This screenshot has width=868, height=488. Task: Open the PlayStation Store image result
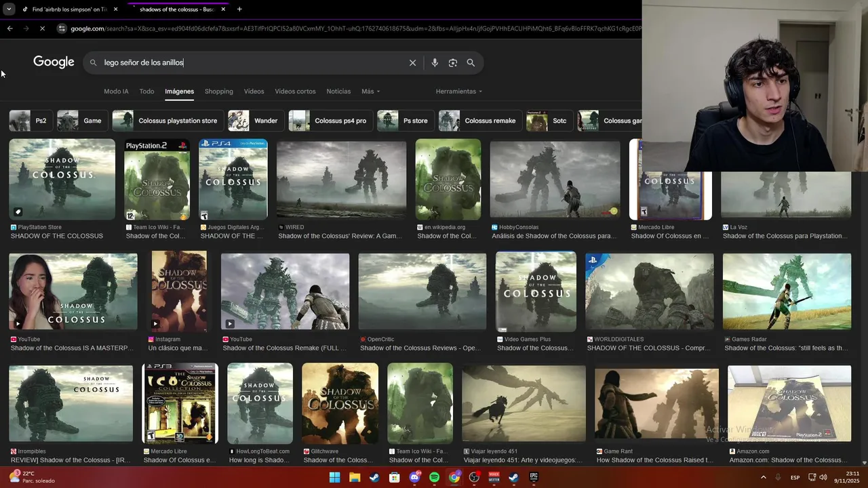point(62,180)
